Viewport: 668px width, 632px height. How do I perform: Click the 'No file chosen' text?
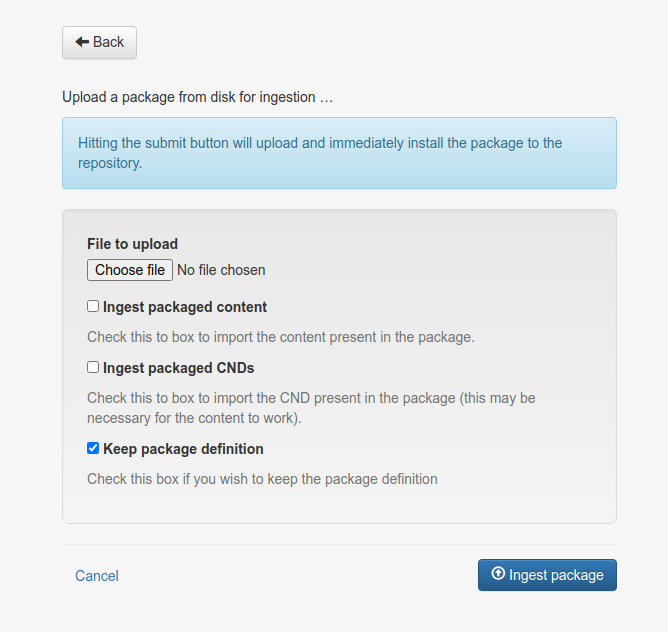(221, 270)
